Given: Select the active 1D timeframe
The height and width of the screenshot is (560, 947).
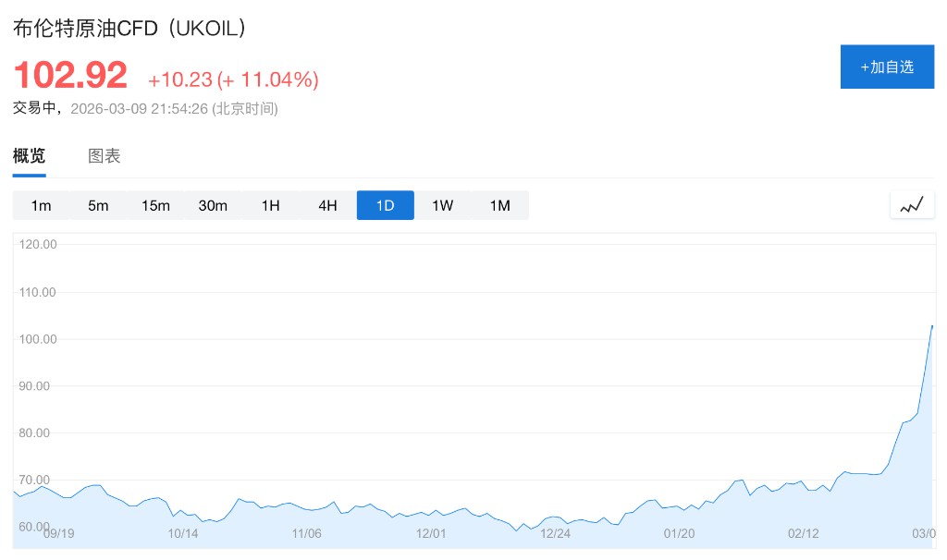Looking at the screenshot, I should 385,205.
